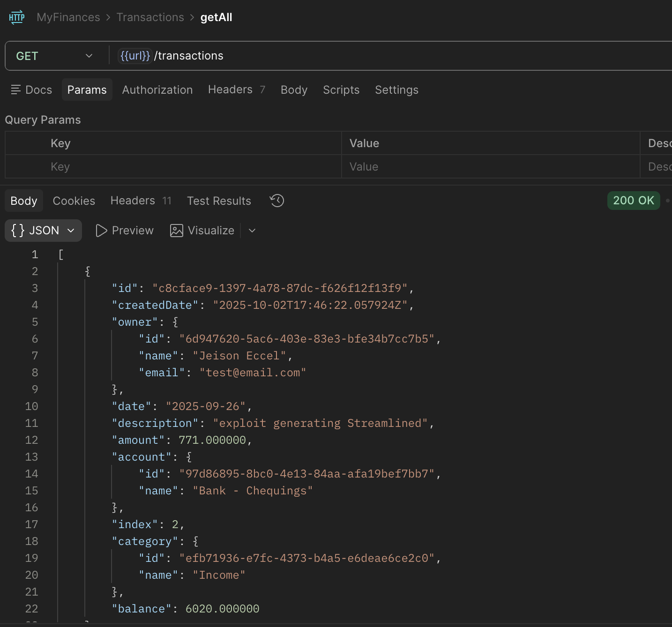This screenshot has width=672, height=627.
Task: Click the Value column header
Action: pyautogui.click(x=364, y=143)
